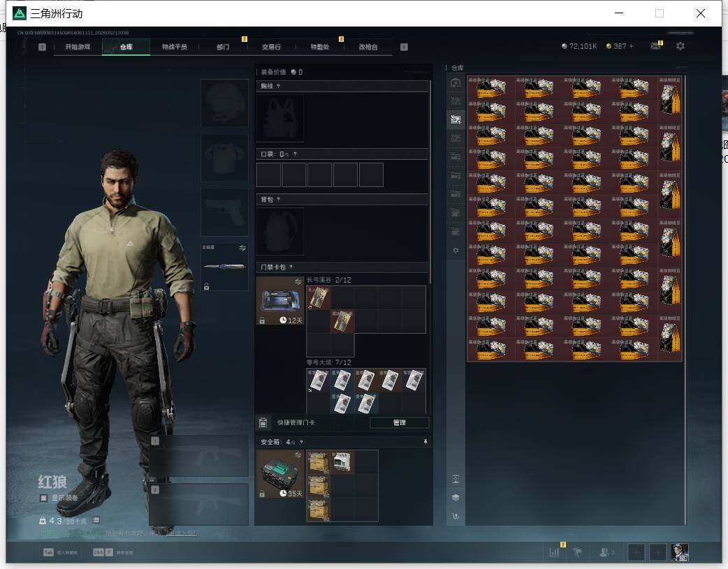Click the top icon in lower stash sidebar
728x569 pixels.
pyautogui.click(x=456, y=480)
